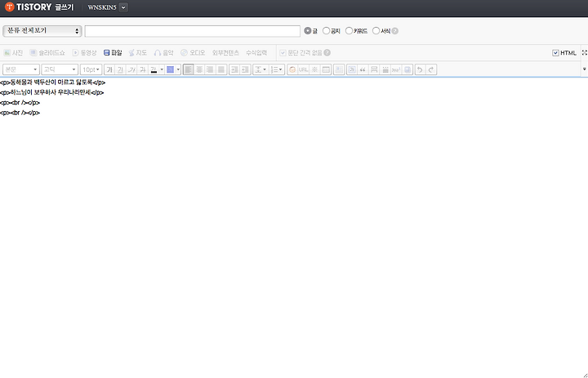Screen dimensions: 588x378
Task: Apply strikethrough formatting
Action: pos(142,69)
